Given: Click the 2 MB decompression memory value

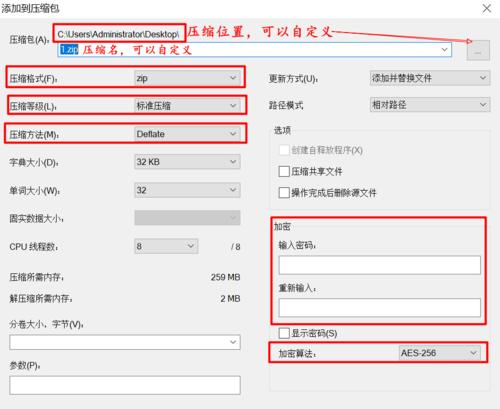Looking at the screenshot, I should (230, 299).
